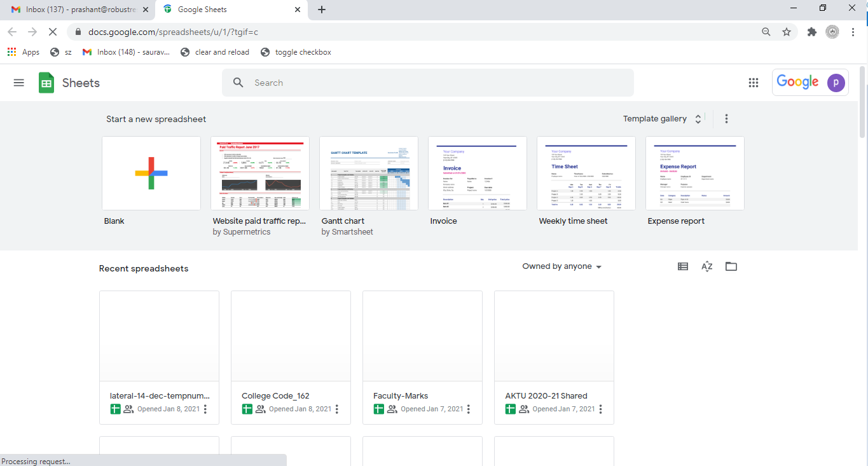
Task: Open the Invoice template thumbnail
Action: click(x=478, y=173)
